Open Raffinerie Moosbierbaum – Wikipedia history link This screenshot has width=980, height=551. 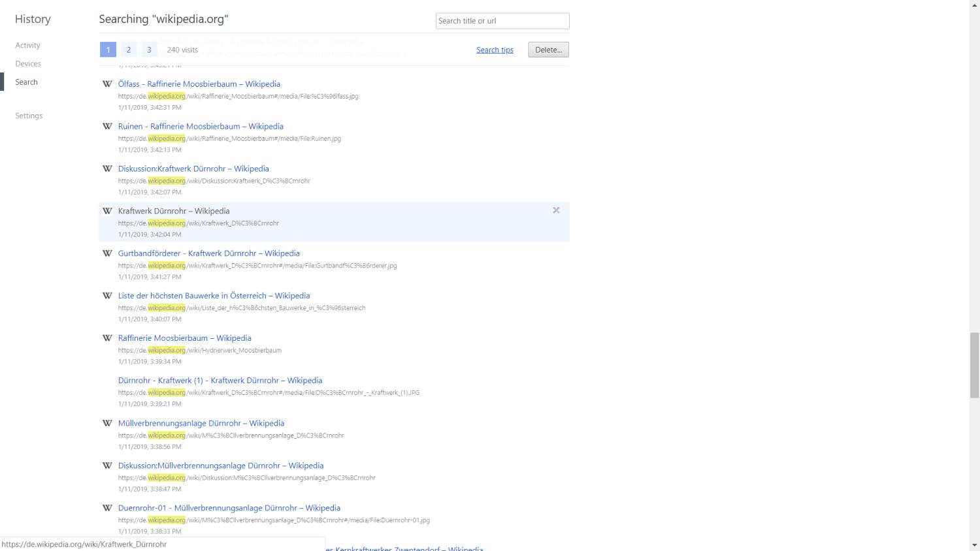click(x=184, y=338)
